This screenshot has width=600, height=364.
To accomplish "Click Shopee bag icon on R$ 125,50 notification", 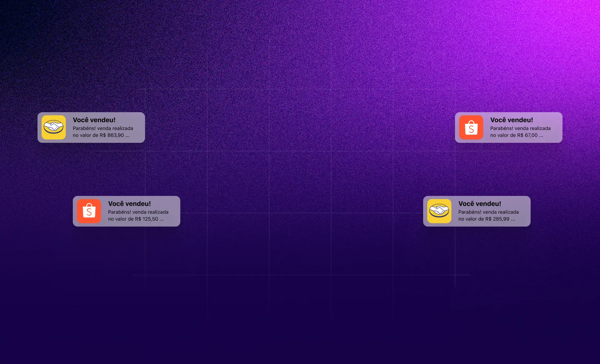I will click(x=89, y=211).
